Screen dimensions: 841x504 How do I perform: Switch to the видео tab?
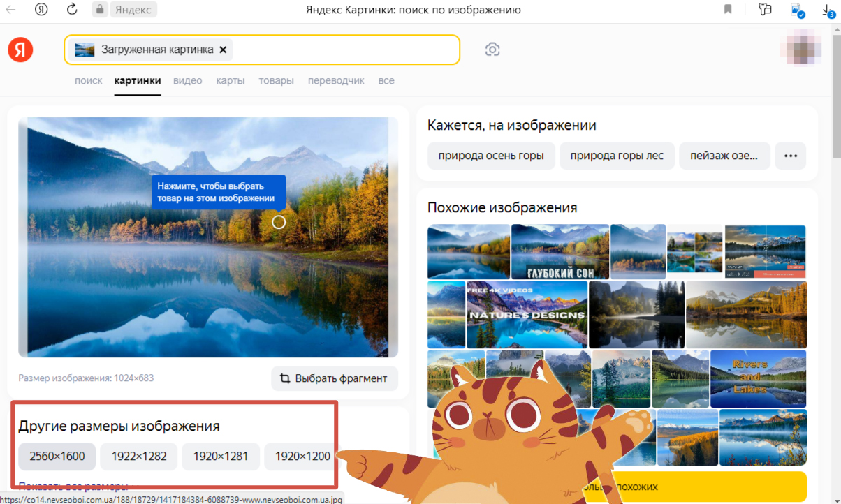(188, 81)
